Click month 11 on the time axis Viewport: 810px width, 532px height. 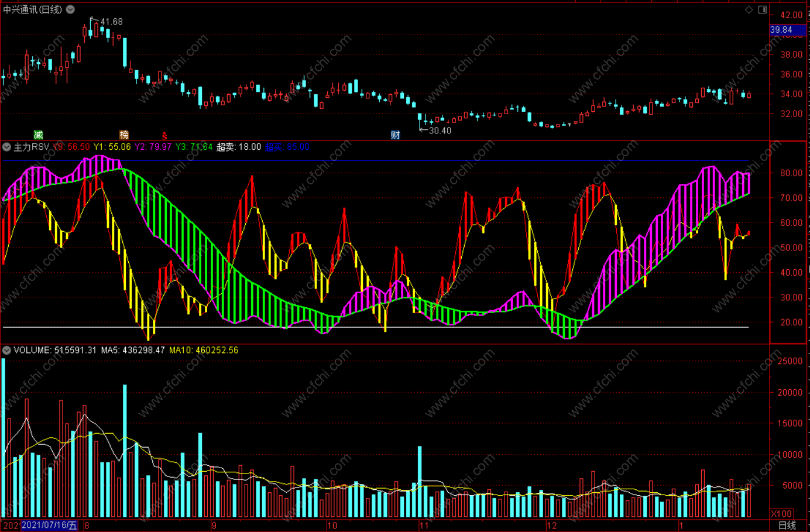(424, 526)
